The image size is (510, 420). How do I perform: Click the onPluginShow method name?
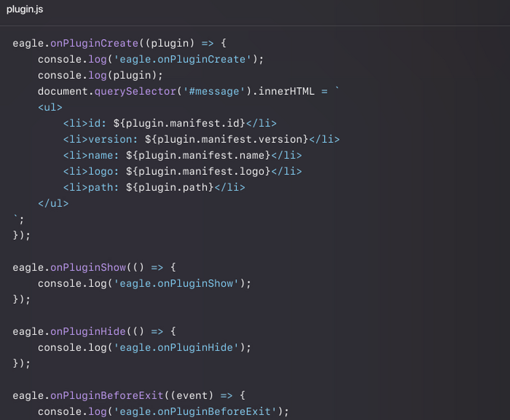[88, 268]
